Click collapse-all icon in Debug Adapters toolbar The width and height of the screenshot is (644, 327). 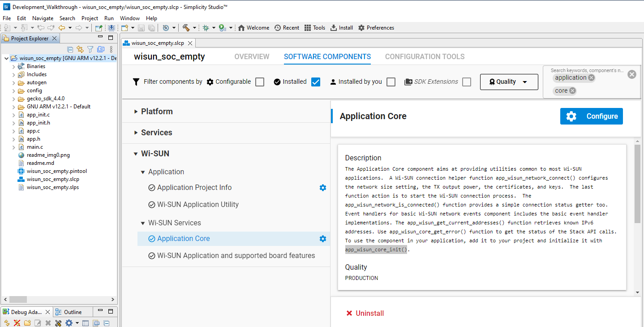pos(106,323)
